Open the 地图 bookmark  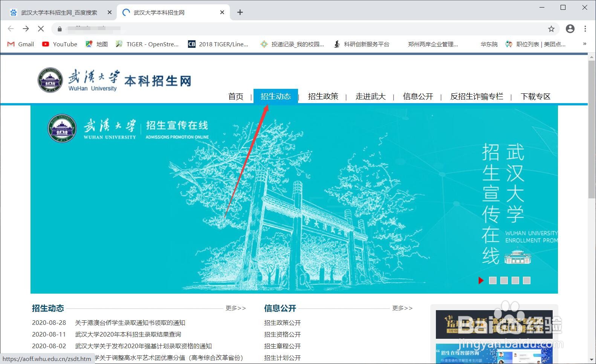click(x=97, y=44)
